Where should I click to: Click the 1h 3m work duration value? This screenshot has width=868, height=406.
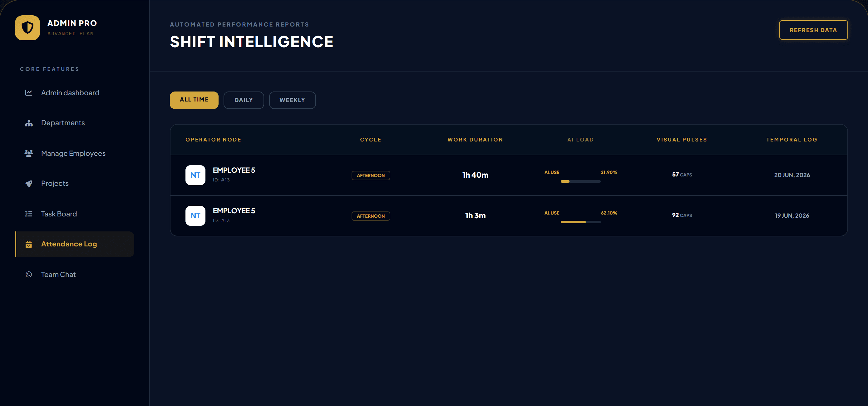click(476, 215)
